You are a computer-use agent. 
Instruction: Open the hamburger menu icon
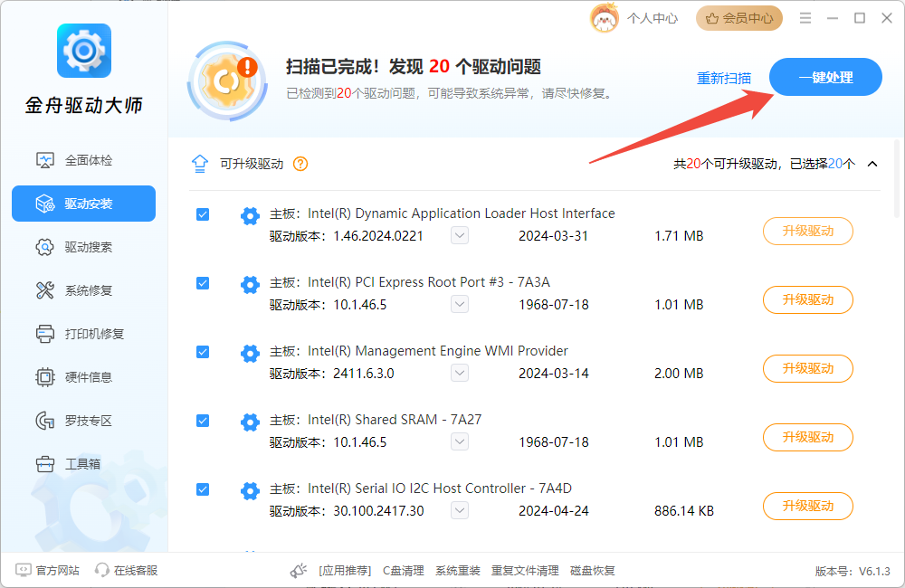(805, 18)
